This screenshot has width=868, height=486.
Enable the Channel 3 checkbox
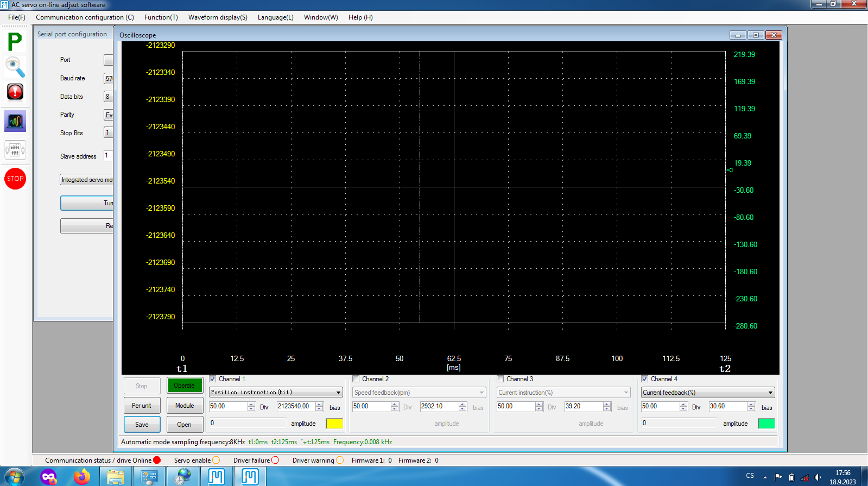coord(500,379)
